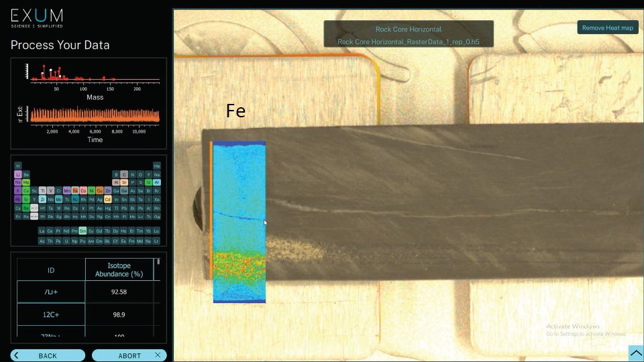Click the X icon on the Abort button
Screen dimensions: 644x362
[x=158, y=355]
